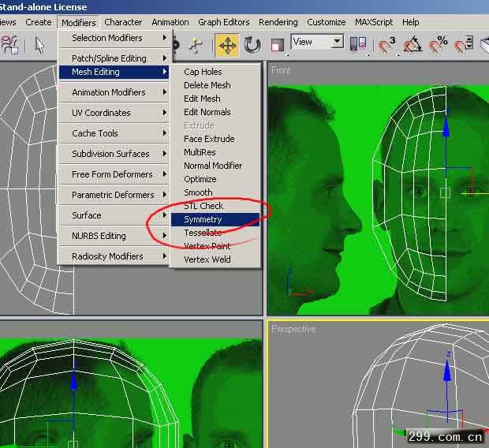Activate the Select and Move tool

coord(227,45)
